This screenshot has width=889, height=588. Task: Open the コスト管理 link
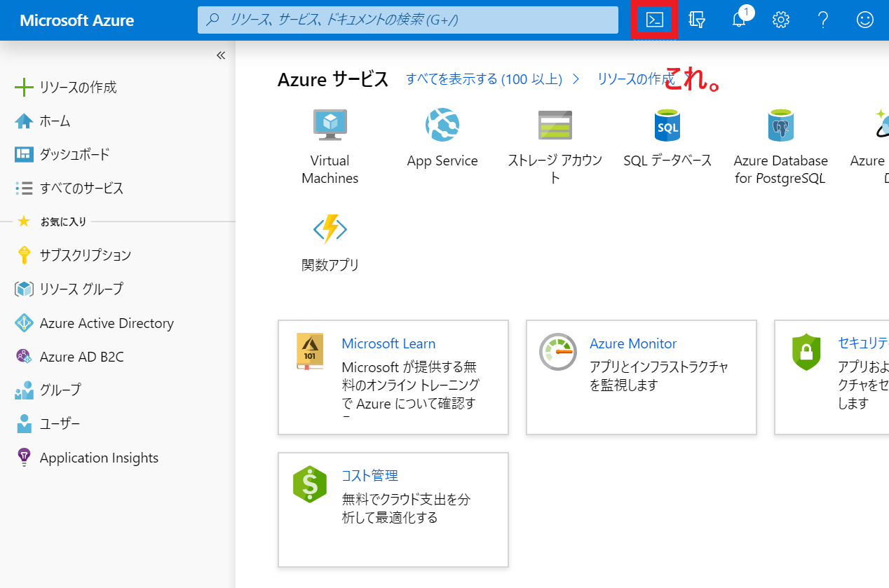pos(369,475)
